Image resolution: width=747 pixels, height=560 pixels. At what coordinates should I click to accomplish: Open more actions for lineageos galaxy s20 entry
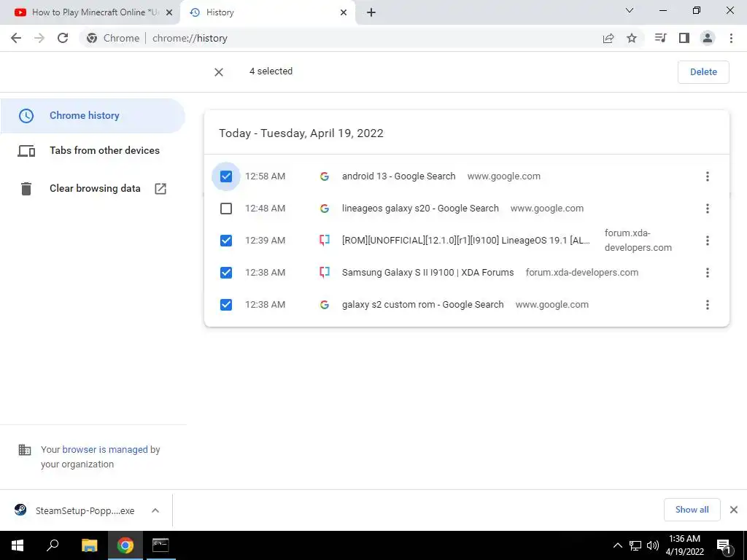(x=708, y=209)
